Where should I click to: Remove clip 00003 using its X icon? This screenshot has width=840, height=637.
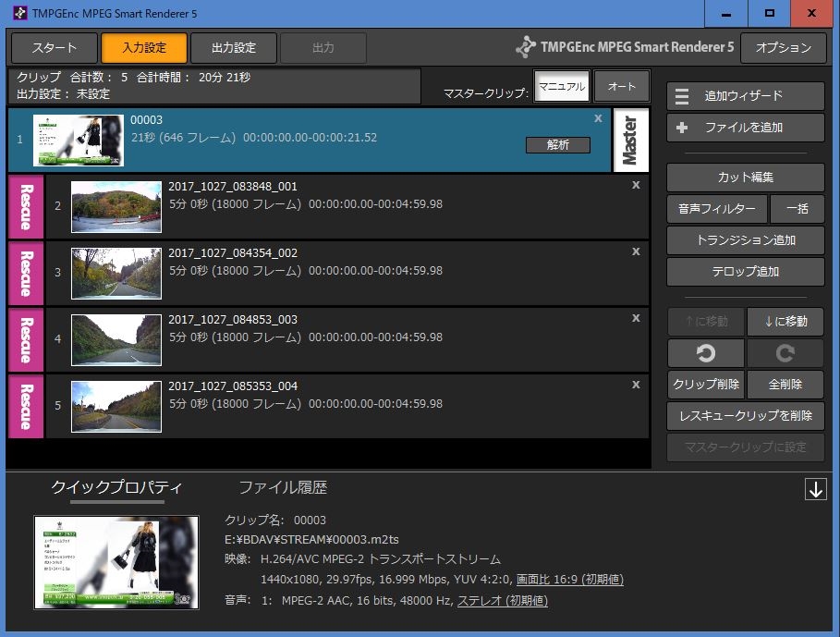(598, 118)
